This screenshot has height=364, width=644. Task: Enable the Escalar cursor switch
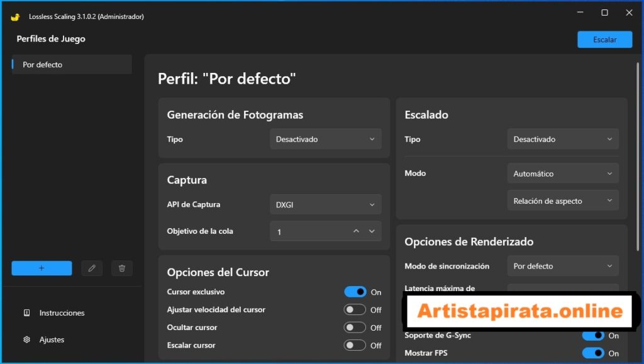coord(355,345)
